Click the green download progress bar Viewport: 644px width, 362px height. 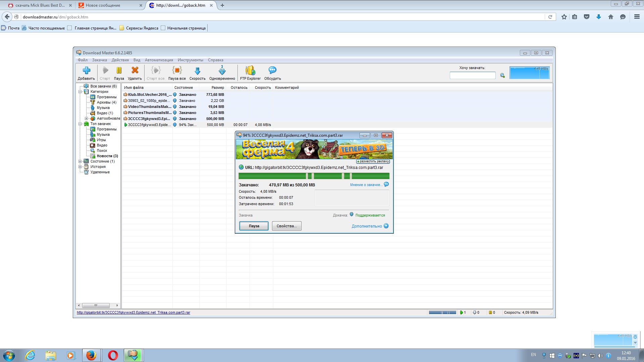click(x=314, y=176)
